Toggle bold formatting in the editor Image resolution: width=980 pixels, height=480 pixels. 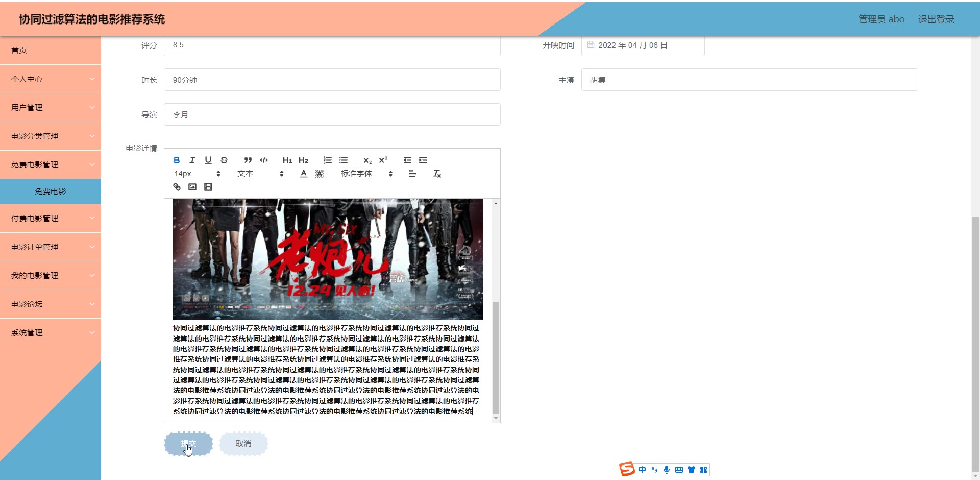tap(177, 160)
